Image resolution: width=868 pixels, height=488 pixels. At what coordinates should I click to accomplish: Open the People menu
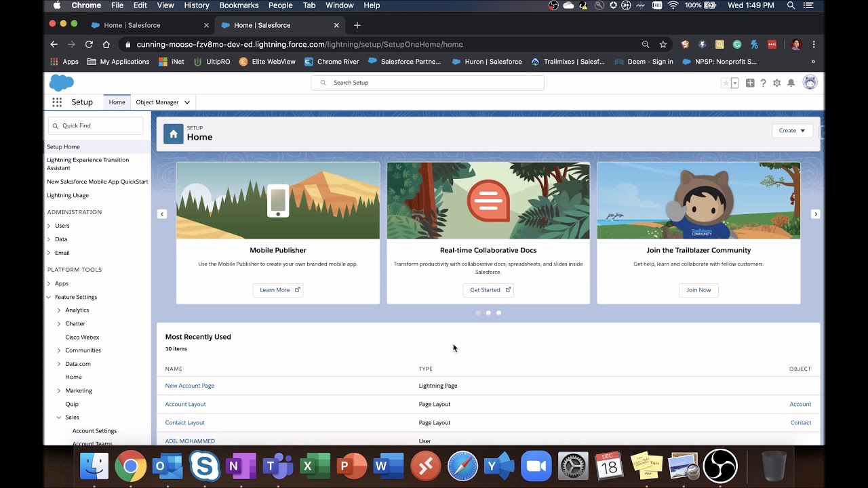coord(281,5)
